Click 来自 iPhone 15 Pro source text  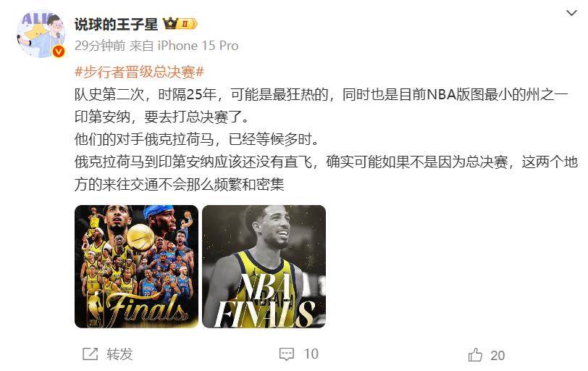point(184,46)
